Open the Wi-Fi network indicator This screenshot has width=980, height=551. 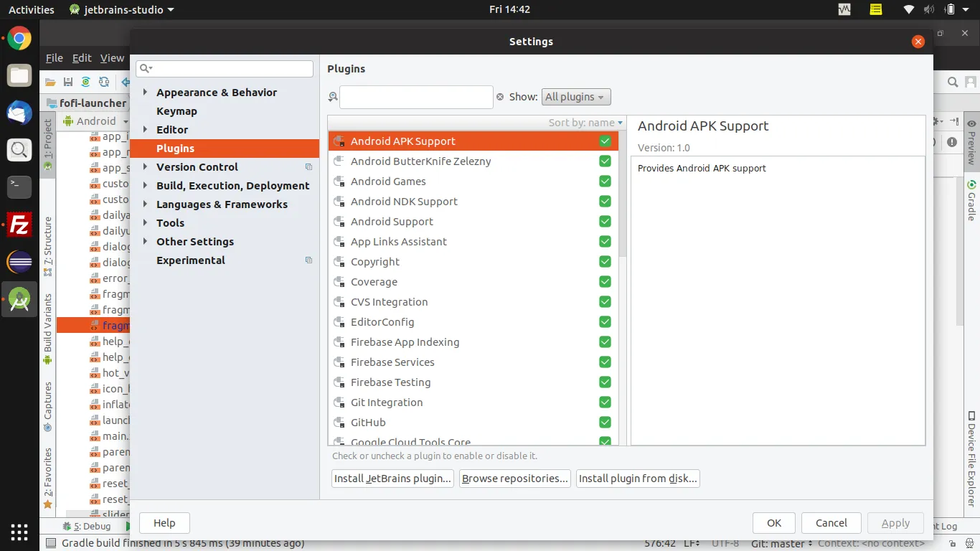click(909, 9)
